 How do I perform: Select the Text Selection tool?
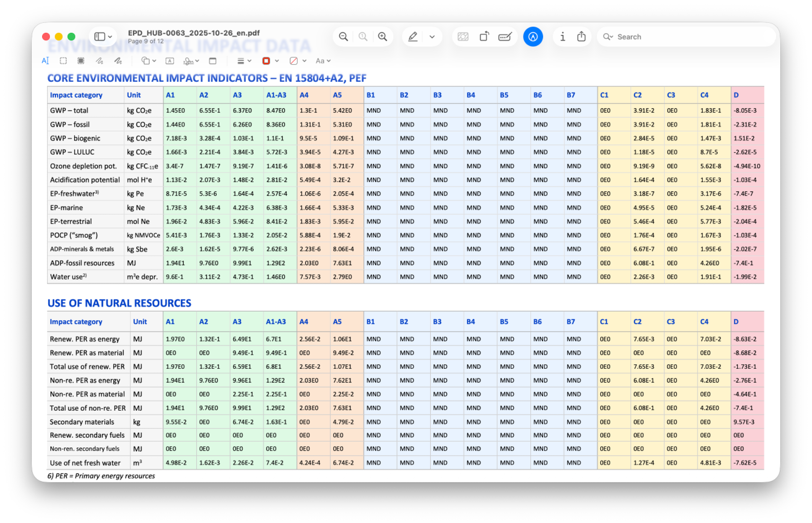click(x=45, y=60)
